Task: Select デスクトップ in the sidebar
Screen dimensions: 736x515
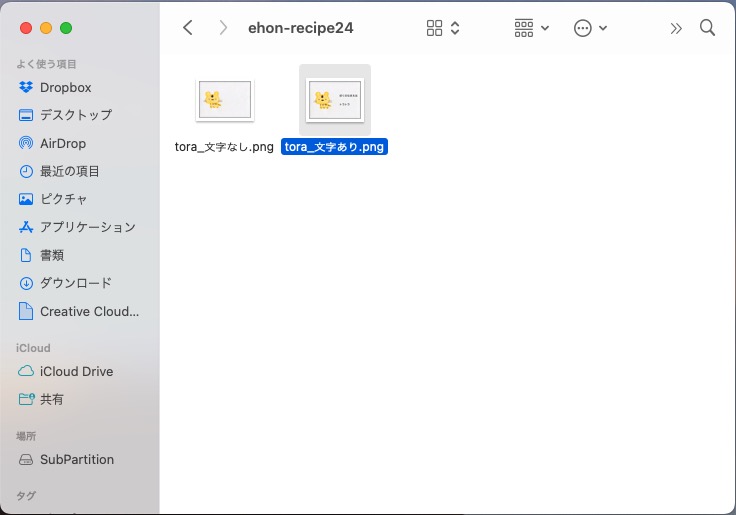Action: (75, 115)
